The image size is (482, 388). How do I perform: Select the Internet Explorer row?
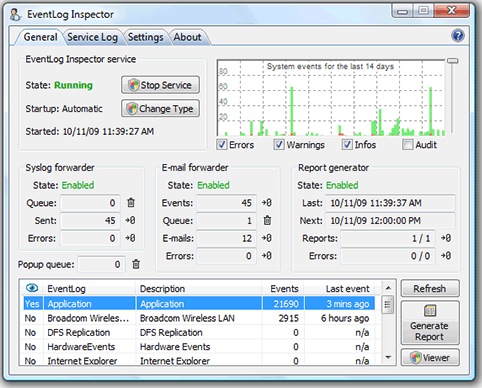click(x=199, y=360)
